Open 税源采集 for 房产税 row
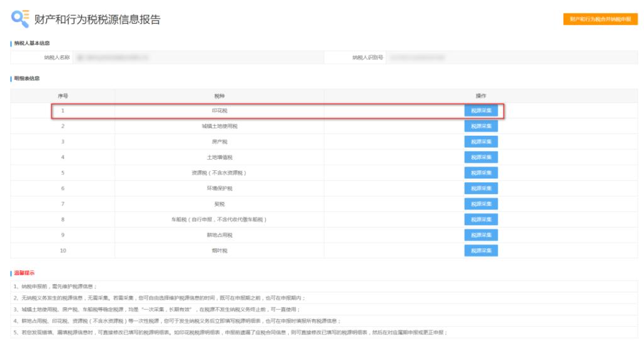This screenshot has height=340, width=644. click(x=481, y=141)
